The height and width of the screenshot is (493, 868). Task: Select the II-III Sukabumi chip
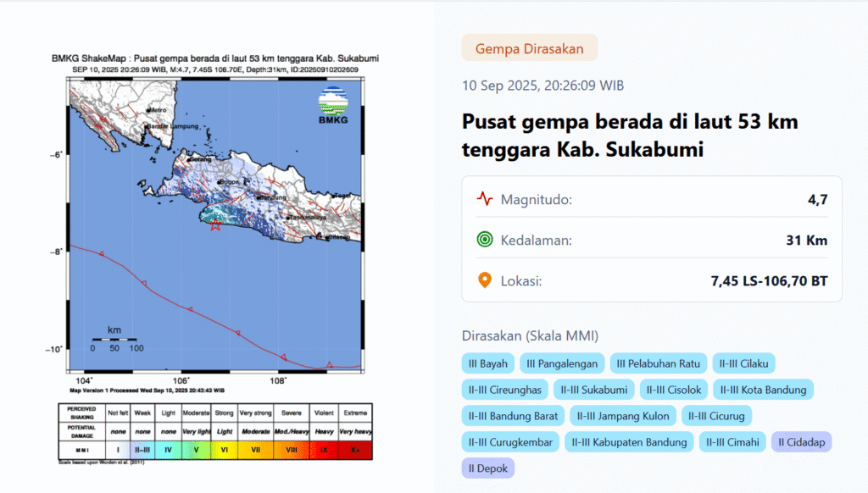[x=593, y=390]
